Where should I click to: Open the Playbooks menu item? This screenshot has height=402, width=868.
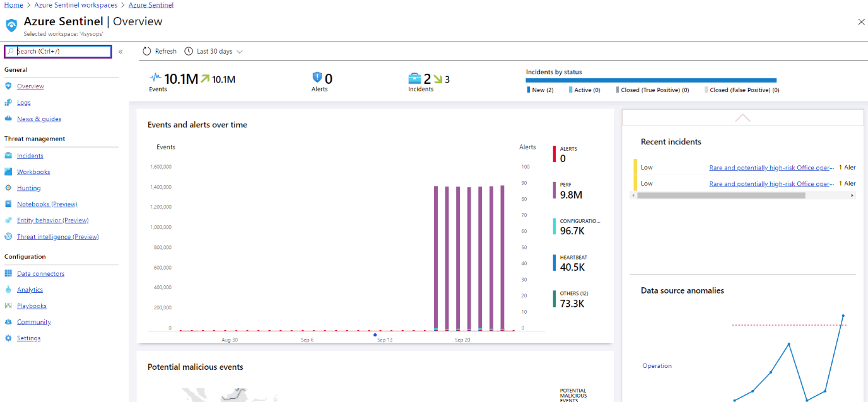tap(32, 306)
